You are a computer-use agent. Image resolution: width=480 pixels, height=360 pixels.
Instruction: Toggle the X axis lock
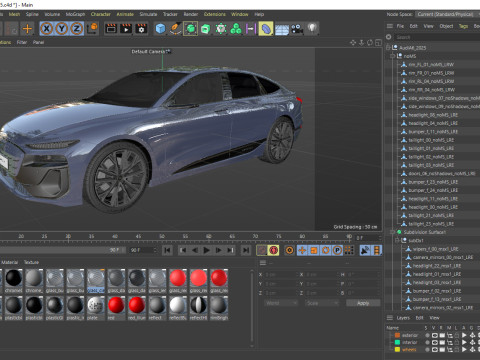(47, 29)
